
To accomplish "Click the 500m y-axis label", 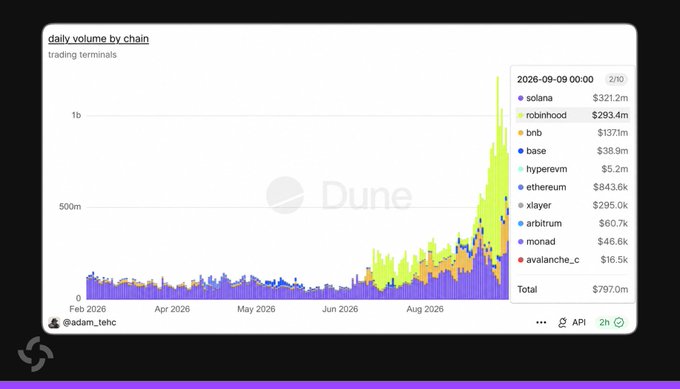I will [70, 207].
